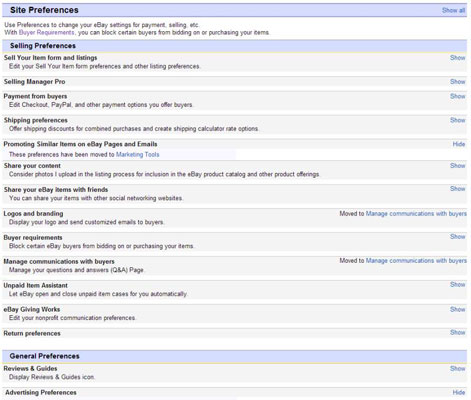Open the Buyer Requirements link in intro text
The image size is (471, 400).
pyautogui.click(x=47, y=33)
